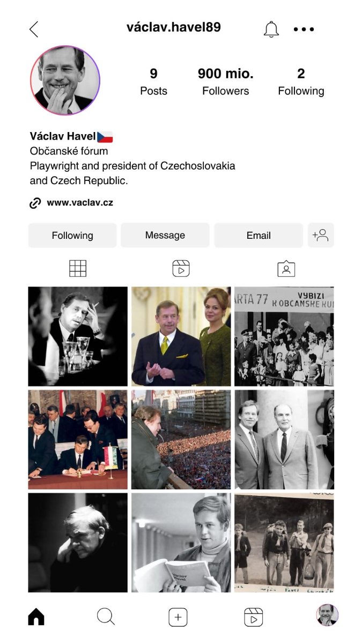
Task: Switch to the tagged photos tab
Action: point(286,268)
